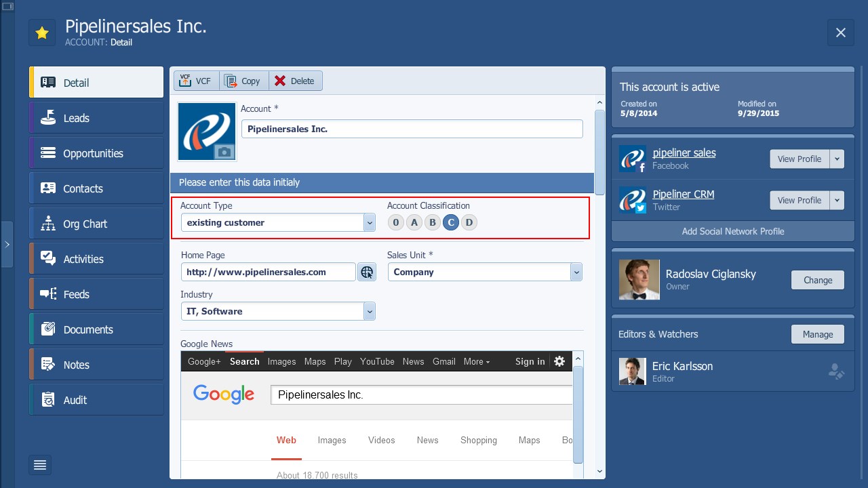Select classification D for the account
This screenshot has height=488, width=868.
click(x=469, y=222)
